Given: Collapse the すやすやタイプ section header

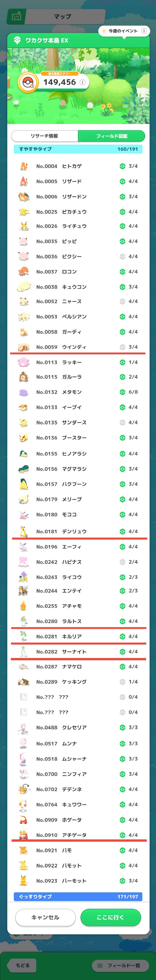Looking at the screenshot, I should (78, 149).
